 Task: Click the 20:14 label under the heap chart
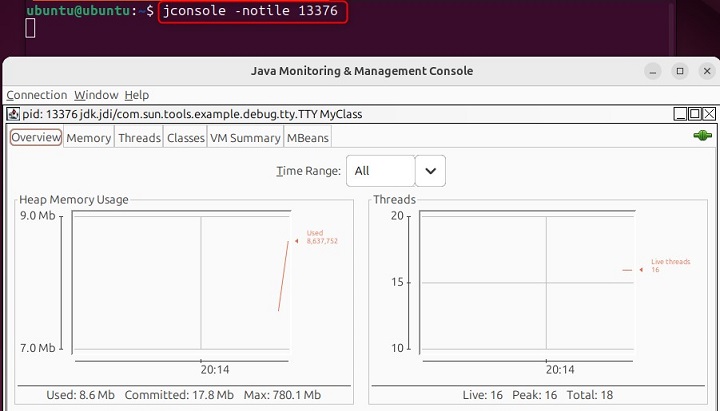(214, 370)
